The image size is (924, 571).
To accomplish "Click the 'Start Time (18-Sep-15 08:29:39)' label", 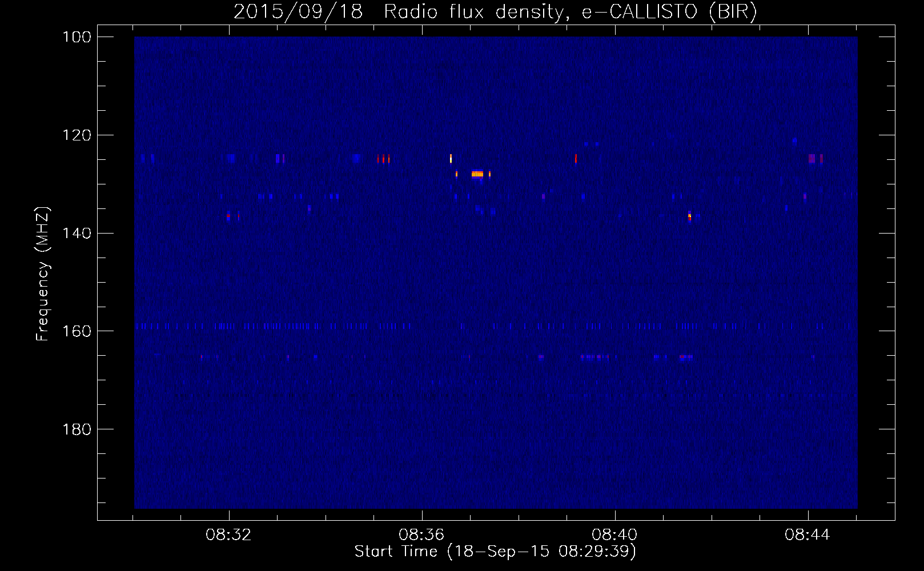I will click(495, 552).
